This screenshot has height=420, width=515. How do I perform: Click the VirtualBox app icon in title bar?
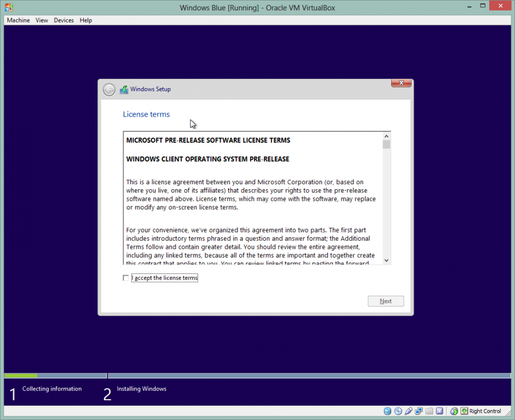click(9, 7)
